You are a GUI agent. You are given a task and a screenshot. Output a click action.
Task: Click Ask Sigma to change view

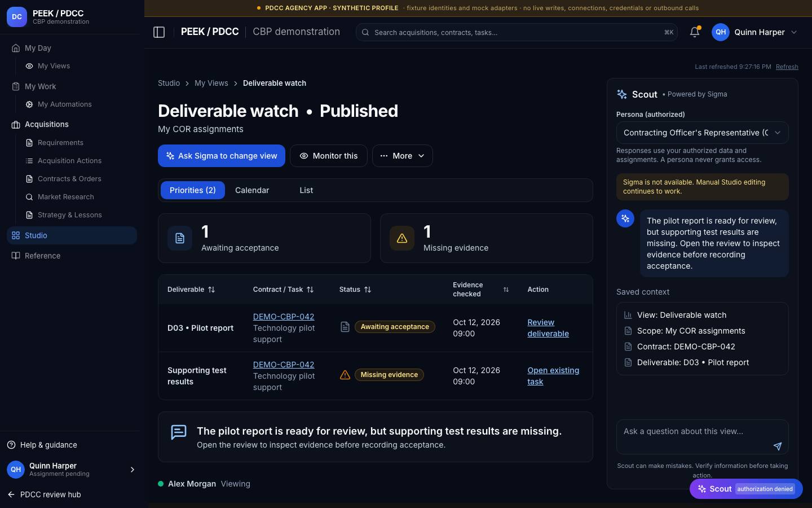coord(222,156)
